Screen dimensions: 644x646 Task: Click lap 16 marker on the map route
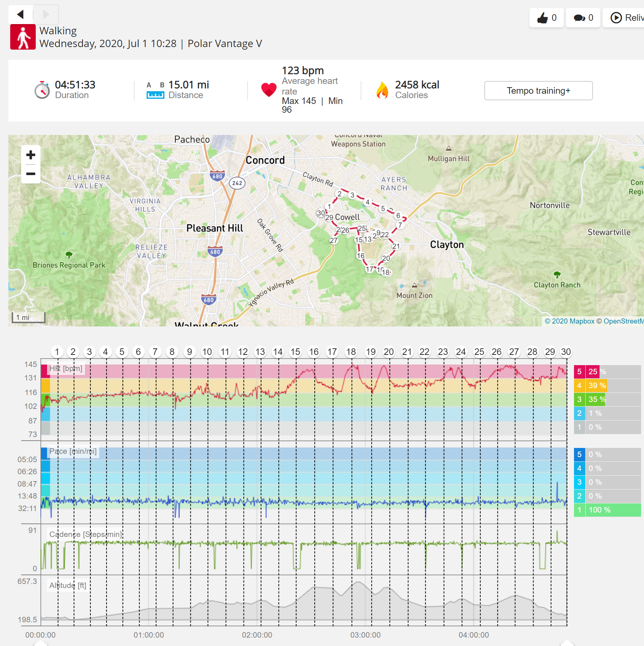(x=361, y=256)
